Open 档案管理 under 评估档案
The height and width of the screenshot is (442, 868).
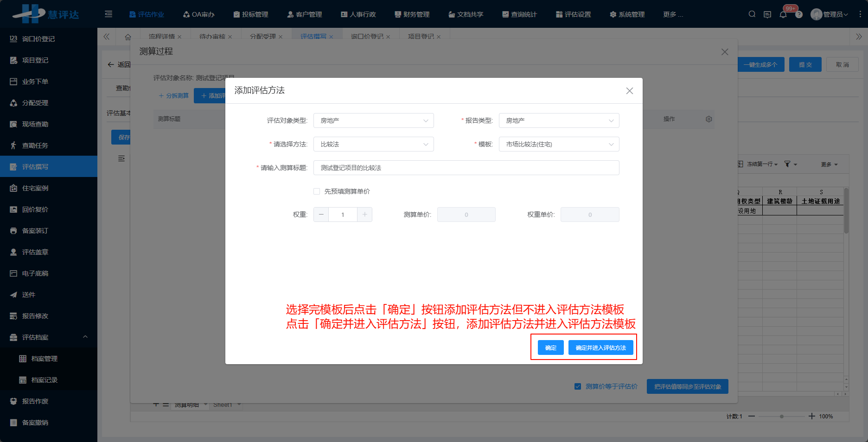[x=45, y=358]
